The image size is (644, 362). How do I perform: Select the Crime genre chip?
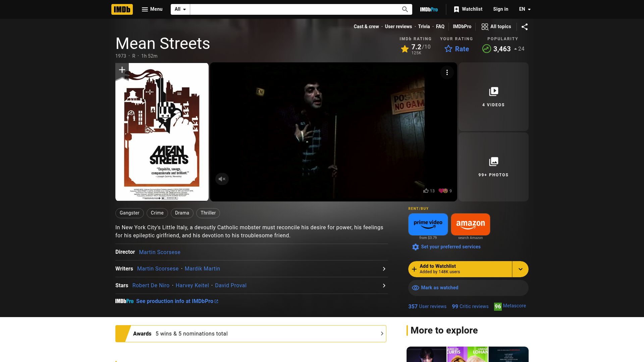157,213
